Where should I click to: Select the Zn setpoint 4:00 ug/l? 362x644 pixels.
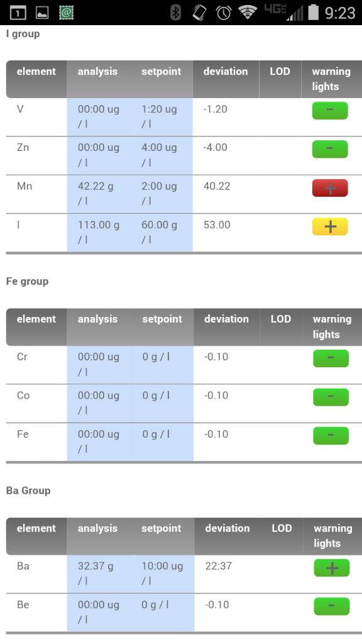point(159,155)
